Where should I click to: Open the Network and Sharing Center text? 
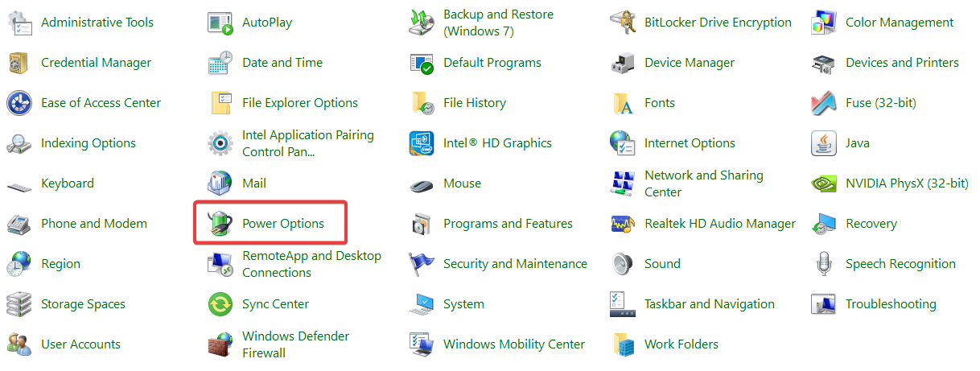(x=704, y=183)
